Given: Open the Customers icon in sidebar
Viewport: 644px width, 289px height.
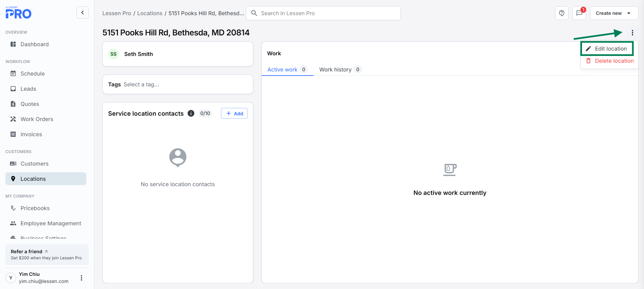Looking at the screenshot, I should (13, 164).
